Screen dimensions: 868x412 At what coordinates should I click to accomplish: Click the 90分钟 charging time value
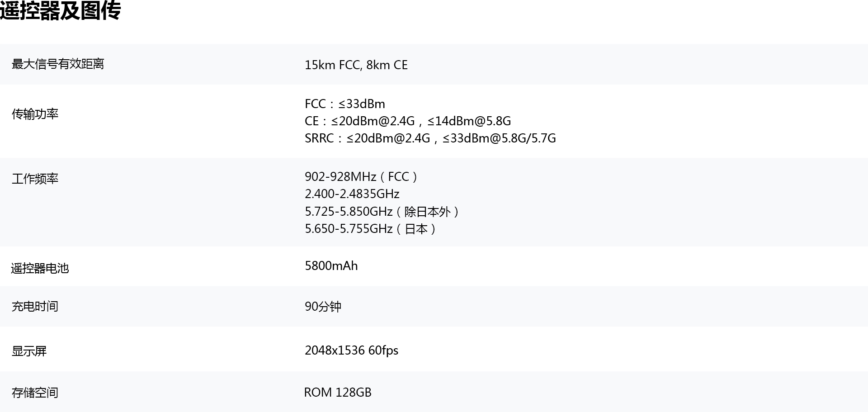(x=323, y=307)
